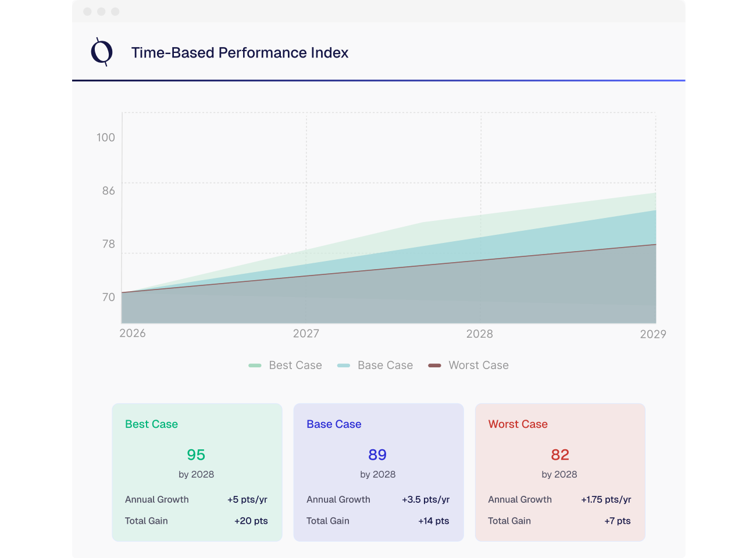Click the 100 y-axis value
756x558 pixels.
coord(106,138)
